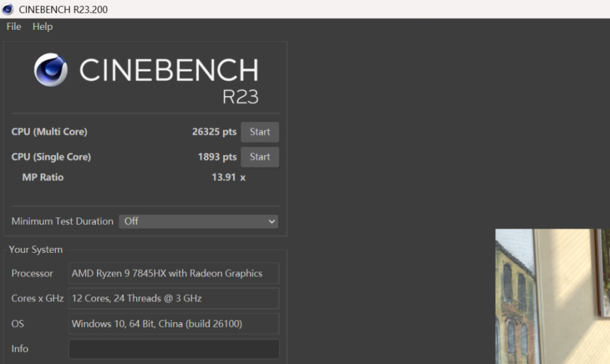Click the Cores x GHz label

[37, 299]
